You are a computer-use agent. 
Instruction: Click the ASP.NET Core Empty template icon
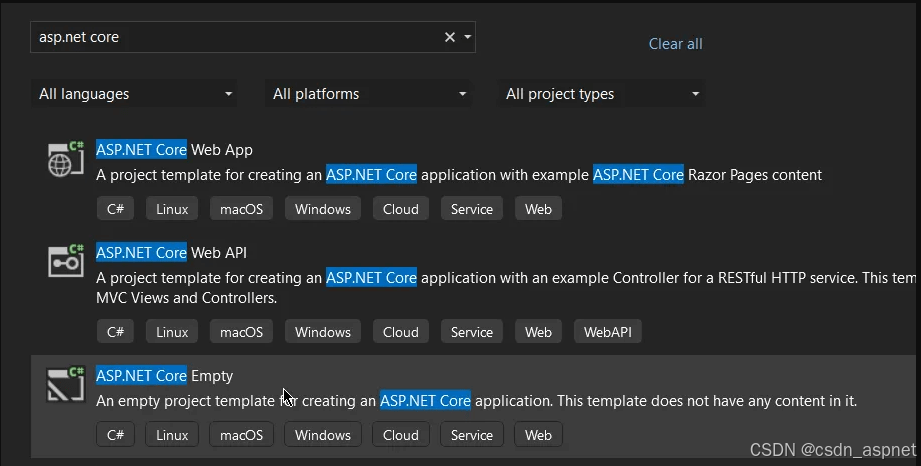[66, 384]
